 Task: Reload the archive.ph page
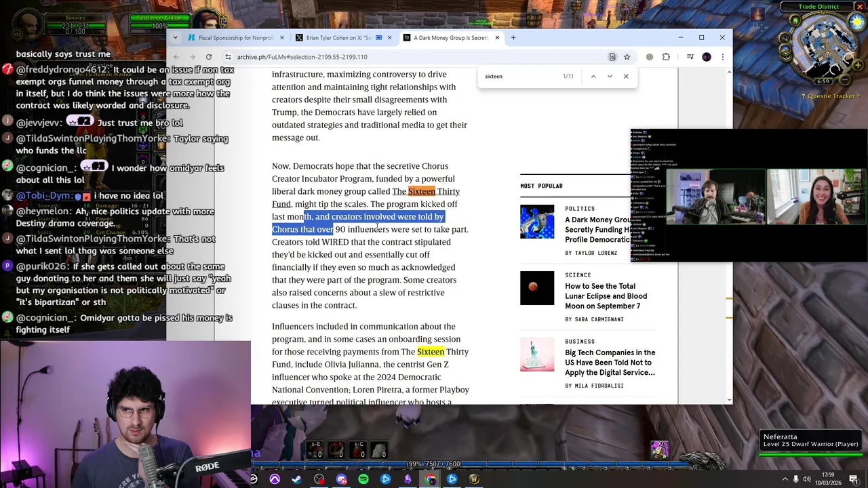click(x=209, y=57)
